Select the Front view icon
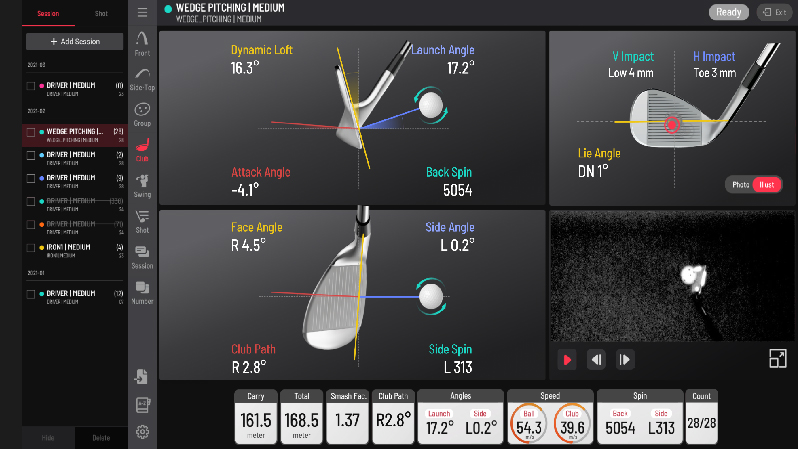 [142, 43]
